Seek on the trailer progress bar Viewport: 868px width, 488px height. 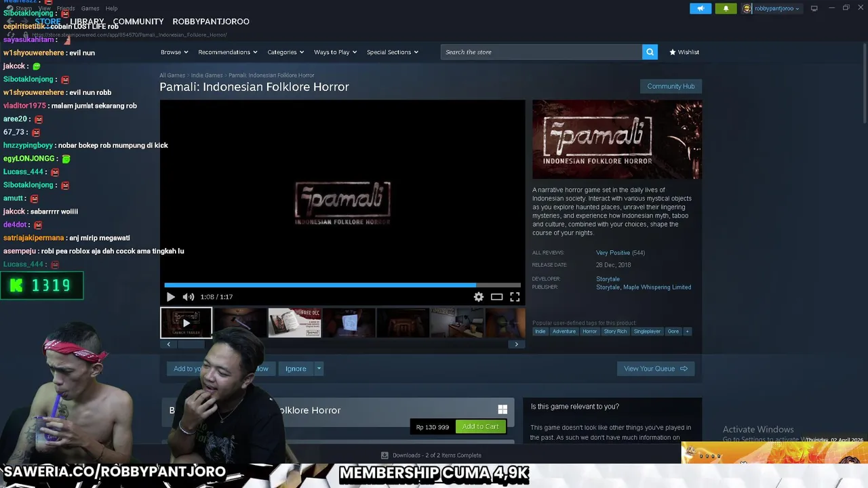point(342,285)
